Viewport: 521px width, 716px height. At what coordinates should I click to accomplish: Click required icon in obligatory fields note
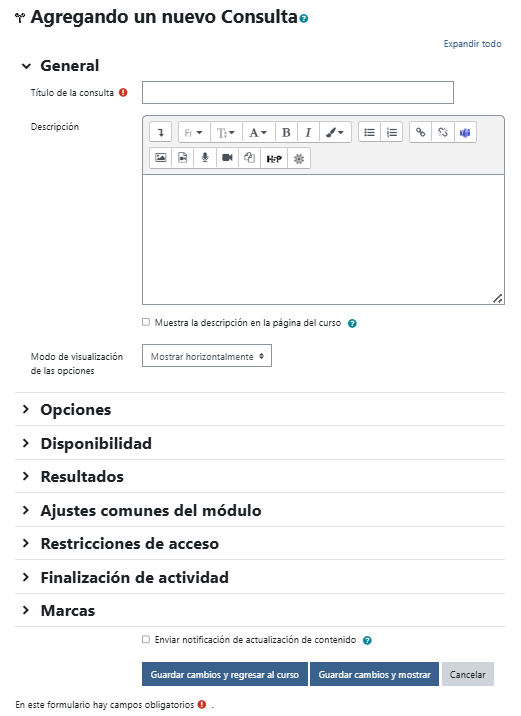pos(202,705)
